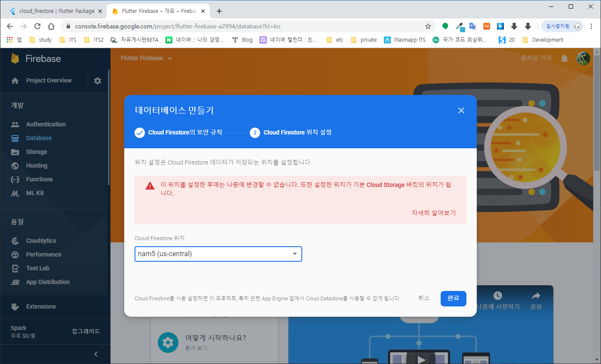The height and width of the screenshot is (364, 601).
Task: Close the cloud_firestore browser tab
Action: [x=100, y=11]
